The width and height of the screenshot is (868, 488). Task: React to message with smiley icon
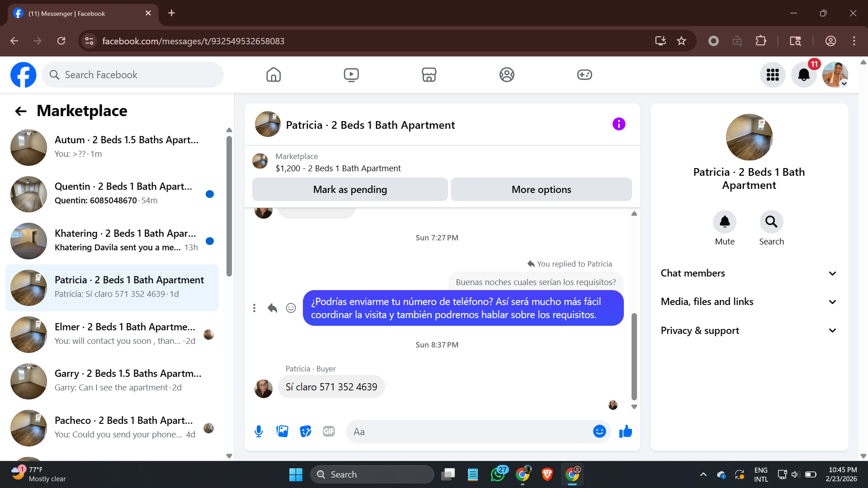291,308
